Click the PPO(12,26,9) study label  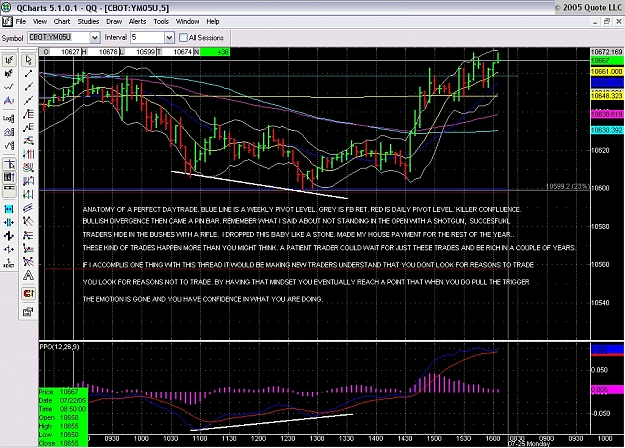coord(59,347)
